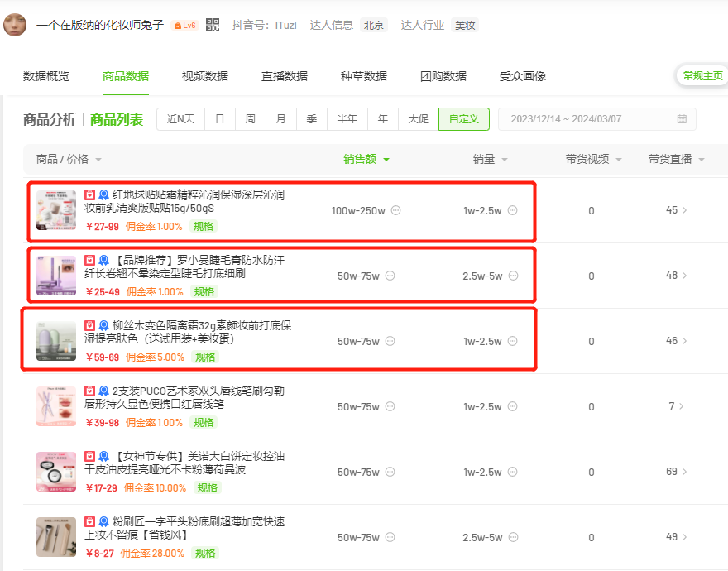Click blue badge icon on 柳丝木 product
Image resolution: width=728 pixels, height=571 pixels.
coord(103,325)
